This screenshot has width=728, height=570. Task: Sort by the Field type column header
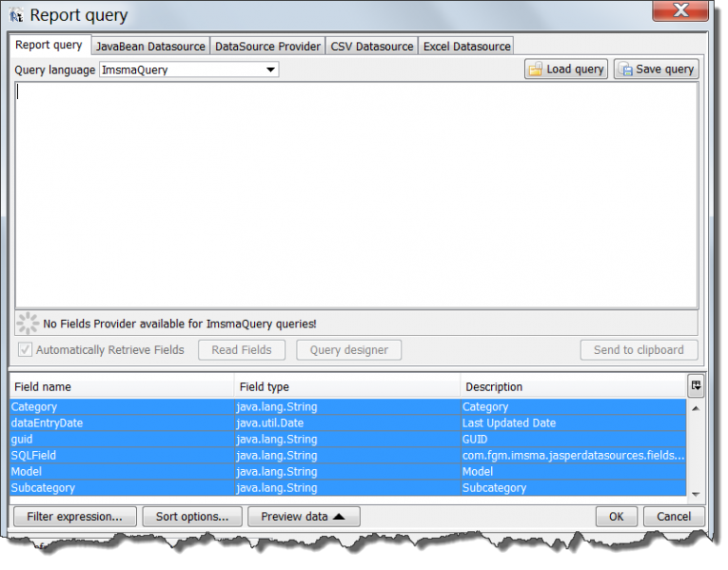coord(346,387)
